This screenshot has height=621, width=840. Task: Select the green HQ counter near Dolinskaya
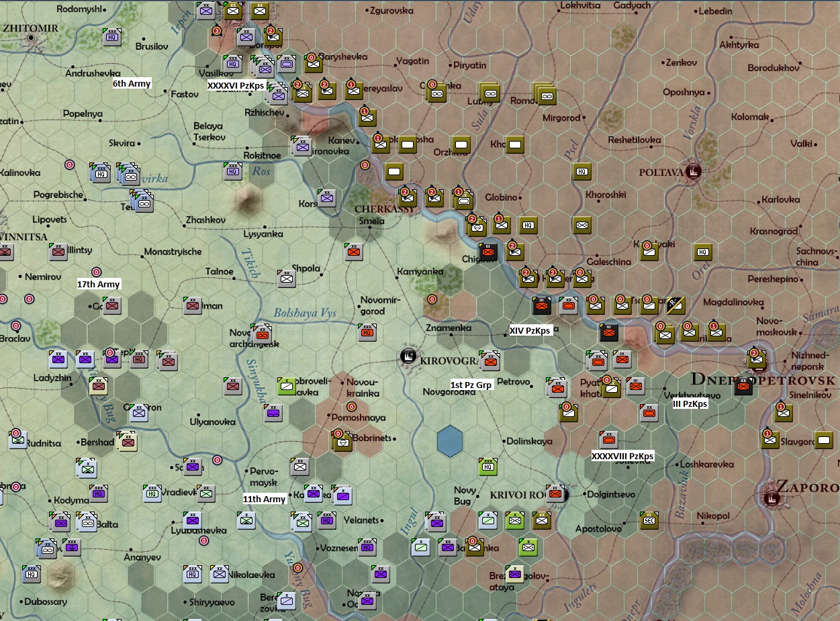(488, 467)
